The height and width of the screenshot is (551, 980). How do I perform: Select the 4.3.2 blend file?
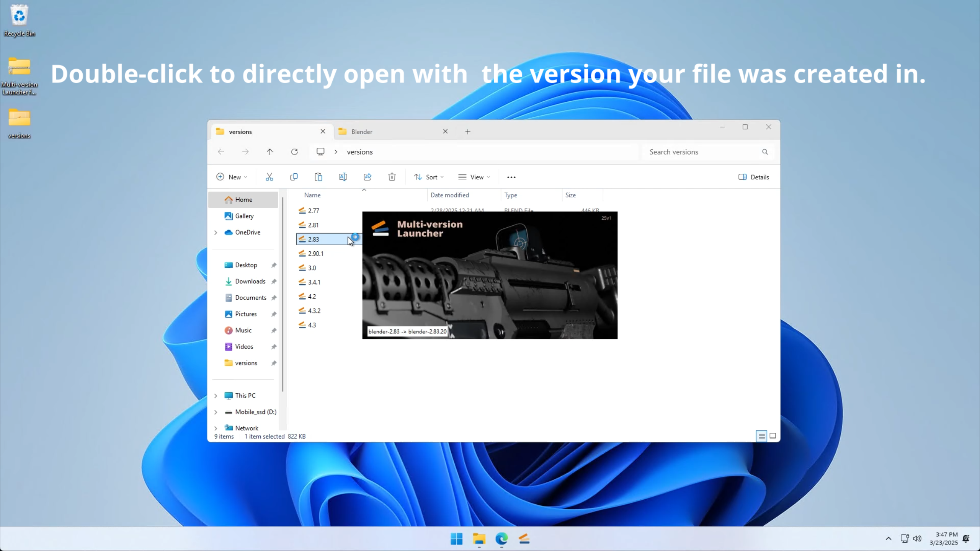(x=314, y=311)
